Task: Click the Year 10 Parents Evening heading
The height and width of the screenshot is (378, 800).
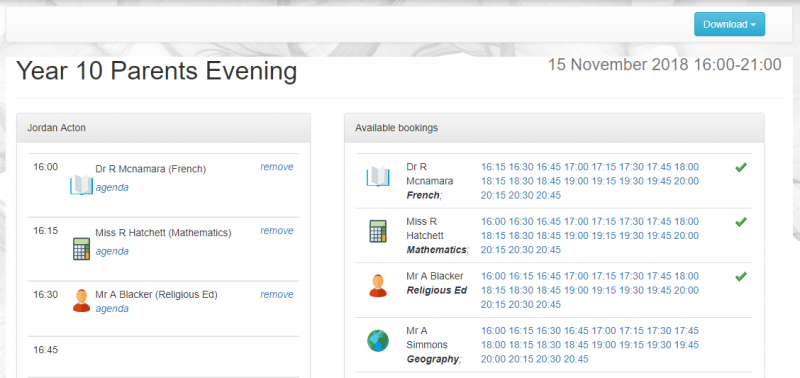Action: pos(157,71)
